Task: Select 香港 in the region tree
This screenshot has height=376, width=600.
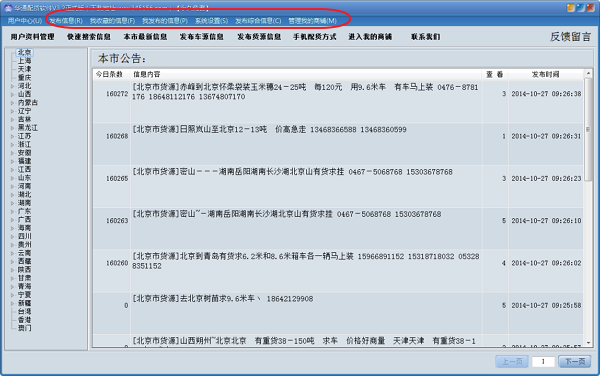Action: pos(24,320)
